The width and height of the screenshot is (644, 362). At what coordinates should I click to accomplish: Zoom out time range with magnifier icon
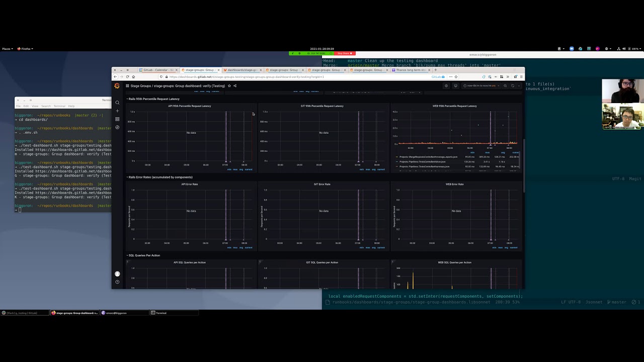505,86
